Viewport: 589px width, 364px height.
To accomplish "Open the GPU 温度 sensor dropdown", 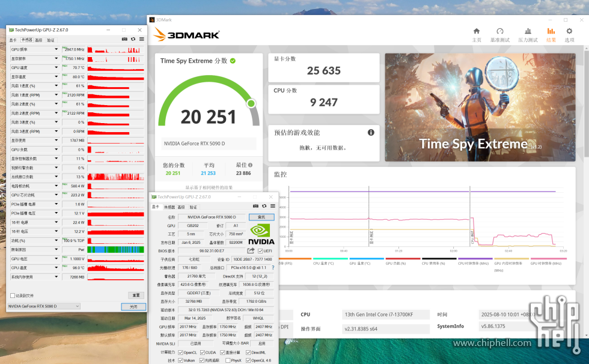I will coord(56,67).
